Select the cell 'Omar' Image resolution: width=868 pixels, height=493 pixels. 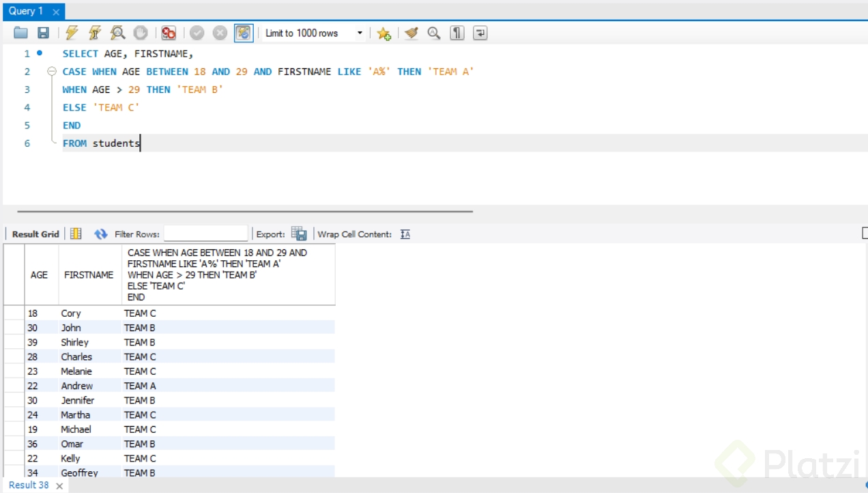pos(90,444)
